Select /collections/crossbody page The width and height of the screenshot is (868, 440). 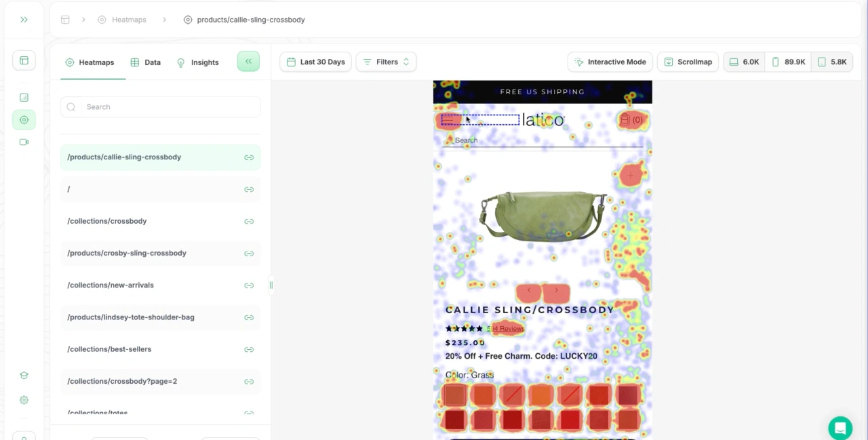click(160, 221)
